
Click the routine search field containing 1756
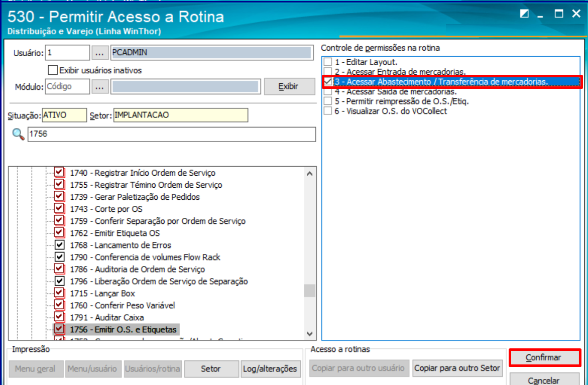pyautogui.click(x=172, y=134)
